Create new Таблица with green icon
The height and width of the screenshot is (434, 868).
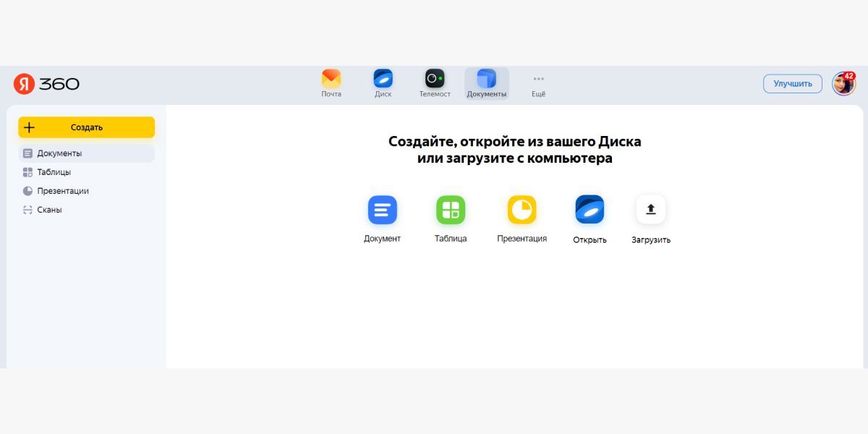[x=451, y=210]
